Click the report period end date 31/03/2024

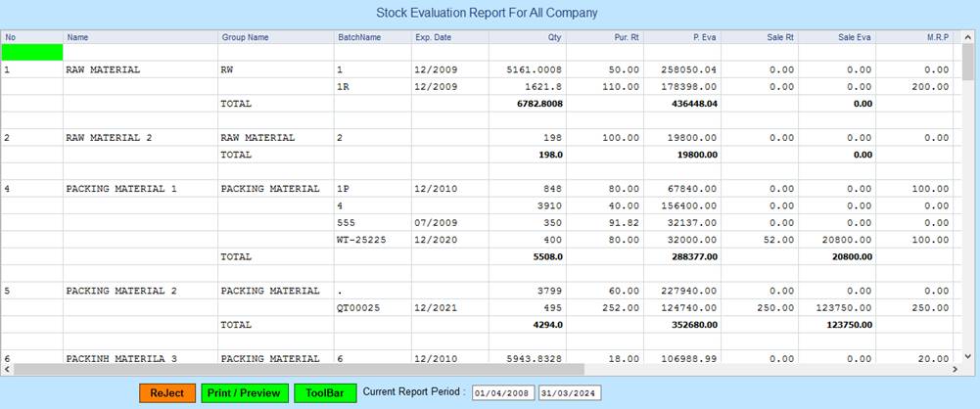tap(569, 393)
